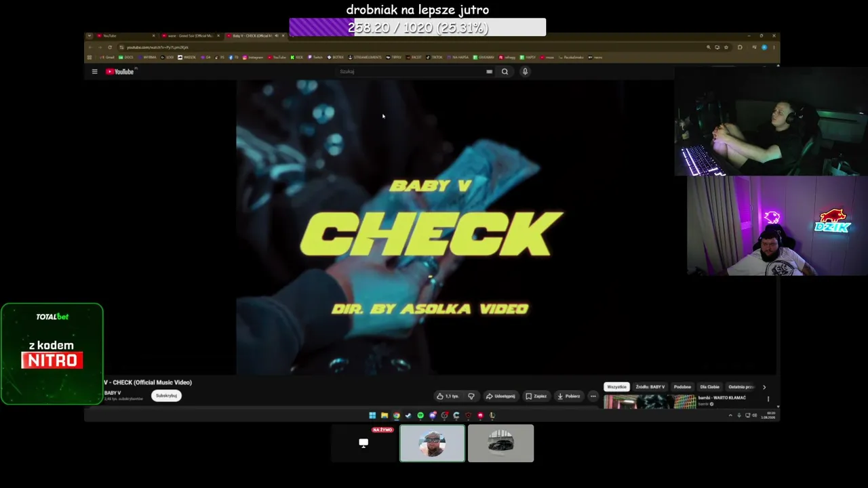868x488 pixels.
Task: Open the Chrome three-dot menu
Action: click(x=774, y=47)
